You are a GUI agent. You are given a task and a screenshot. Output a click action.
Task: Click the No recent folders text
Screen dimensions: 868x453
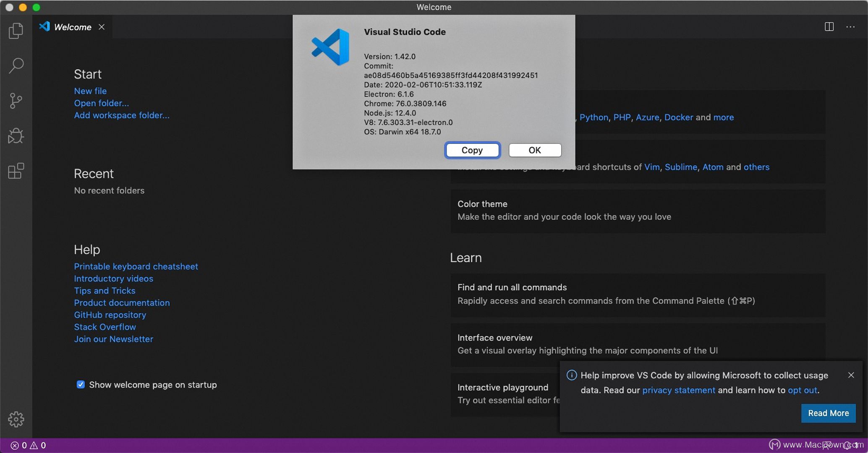click(x=109, y=190)
